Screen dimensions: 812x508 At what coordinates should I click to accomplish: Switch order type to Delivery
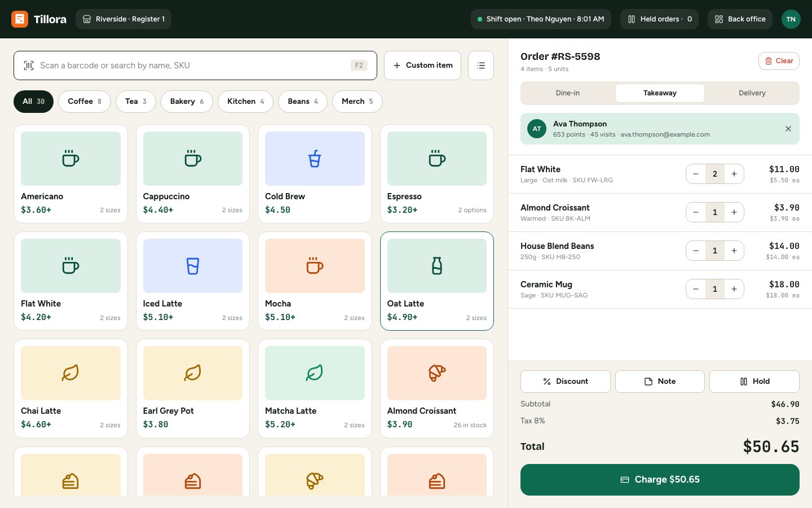click(x=752, y=93)
